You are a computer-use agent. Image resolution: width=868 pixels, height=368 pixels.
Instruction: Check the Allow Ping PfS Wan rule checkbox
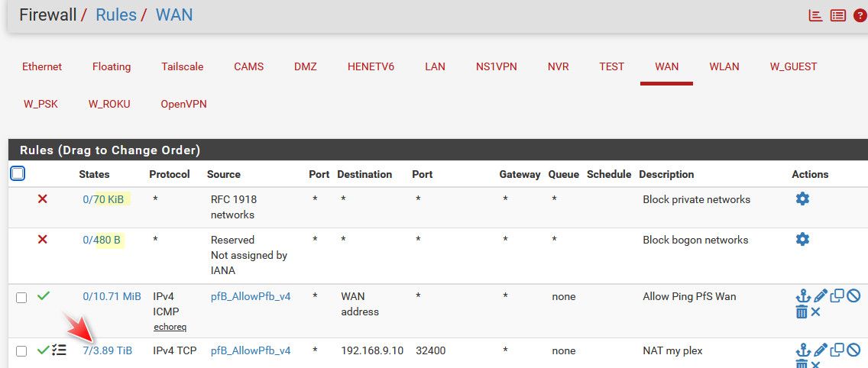pyautogui.click(x=21, y=297)
